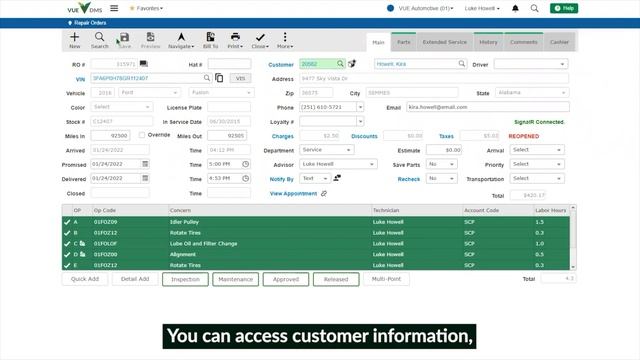This screenshot has height=360, width=640.
Task: Click the License Plate field
Action: point(229,107)
